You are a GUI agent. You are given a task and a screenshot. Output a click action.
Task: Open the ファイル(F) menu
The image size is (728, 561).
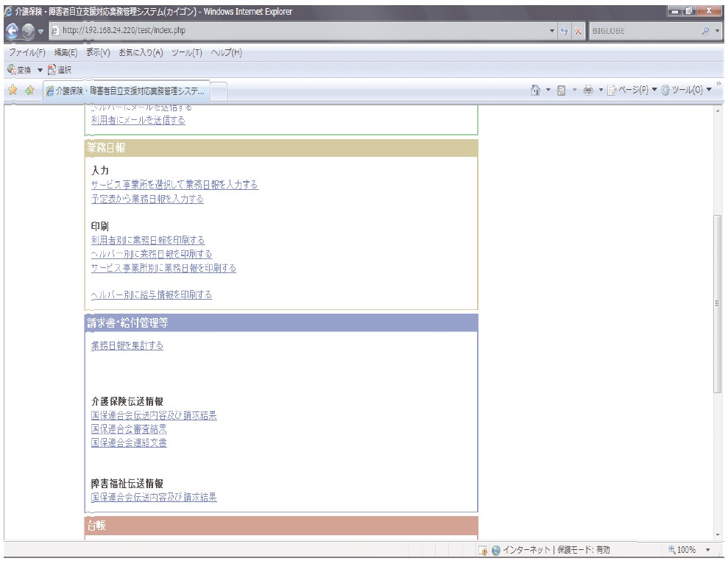[27, 52]
